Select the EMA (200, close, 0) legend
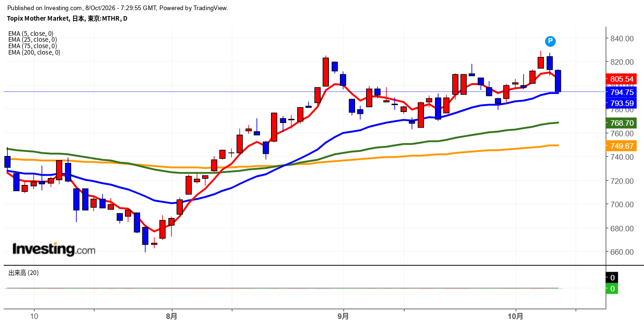This screenshot has height=324, width=644. 34,52
